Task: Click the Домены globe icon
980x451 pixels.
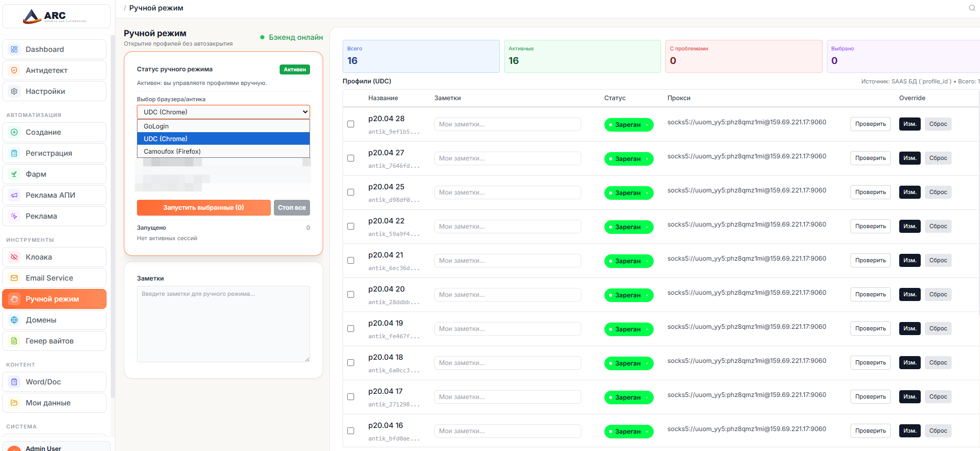Action: (x=14, y=320)
